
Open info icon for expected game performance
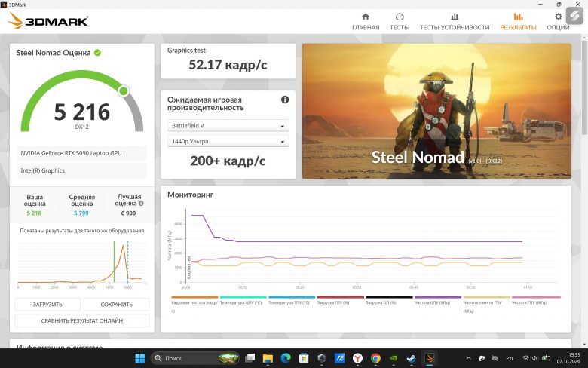(285, 100)
